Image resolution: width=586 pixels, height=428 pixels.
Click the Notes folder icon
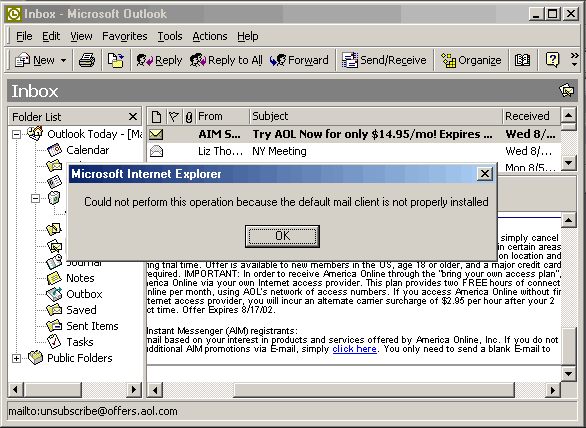pyautogui.click(x=55, y=278)
